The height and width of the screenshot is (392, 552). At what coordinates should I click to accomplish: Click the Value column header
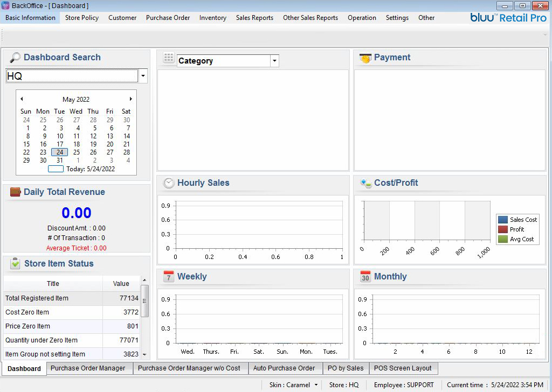[x=121, y=284]
